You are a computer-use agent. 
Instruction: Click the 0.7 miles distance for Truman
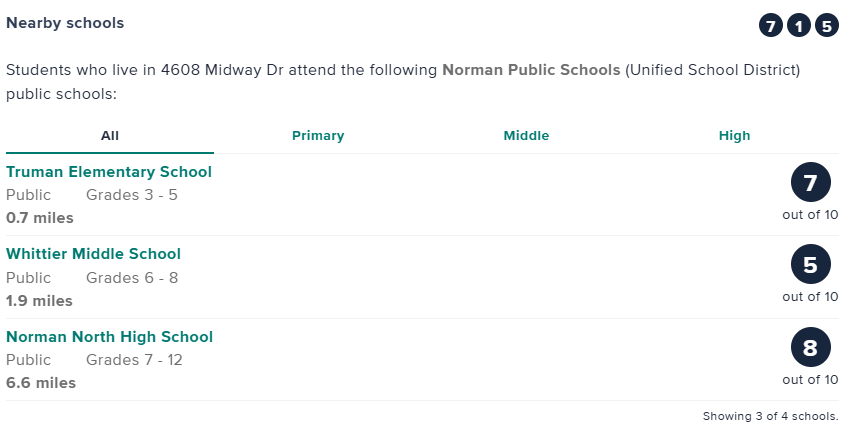(x=40, y=217)
